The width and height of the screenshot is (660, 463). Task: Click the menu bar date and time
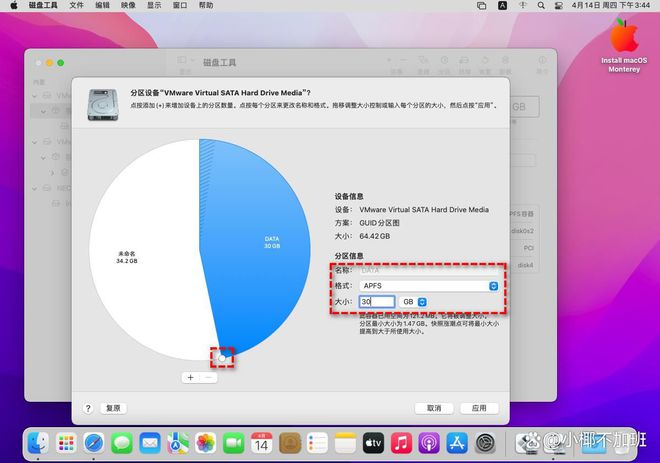pyautogui.click(x=610, y=5)
